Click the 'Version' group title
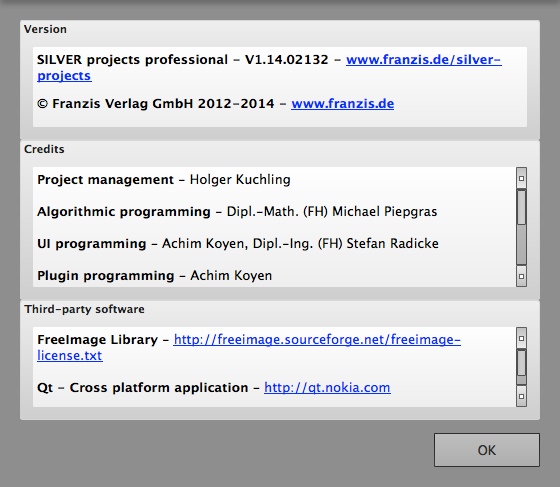This screenshot has width=560, height=487. click(45, 29)
